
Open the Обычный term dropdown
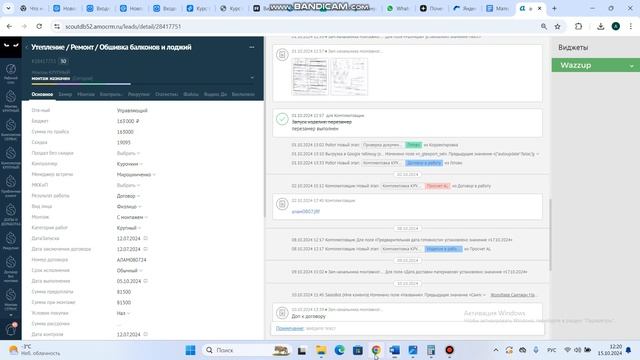[129, 271]
